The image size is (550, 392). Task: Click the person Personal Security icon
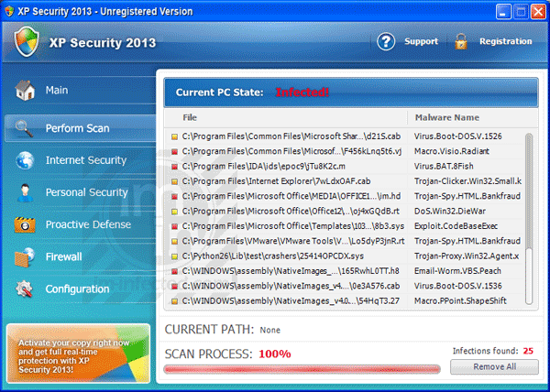coord(25,192)
